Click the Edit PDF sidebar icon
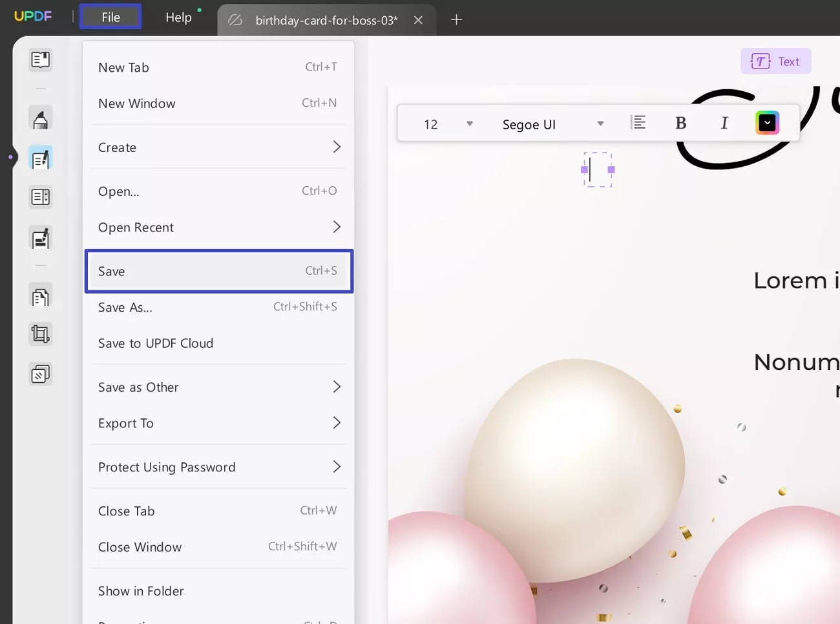Screen dimensions: 840x624 tap(40, 158)
